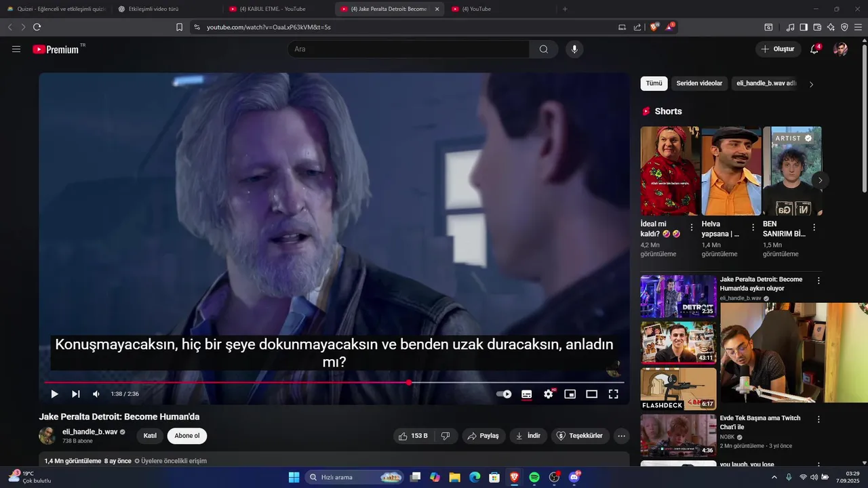The image size is (868, 488).
Task: Open the Brave Wallet icon
Action: [817, 27]
